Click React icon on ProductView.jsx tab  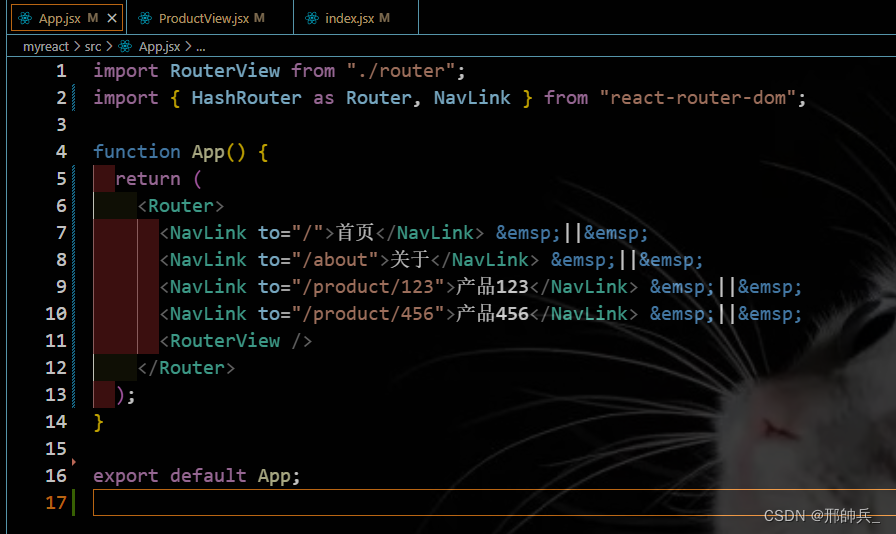[145, 18]
